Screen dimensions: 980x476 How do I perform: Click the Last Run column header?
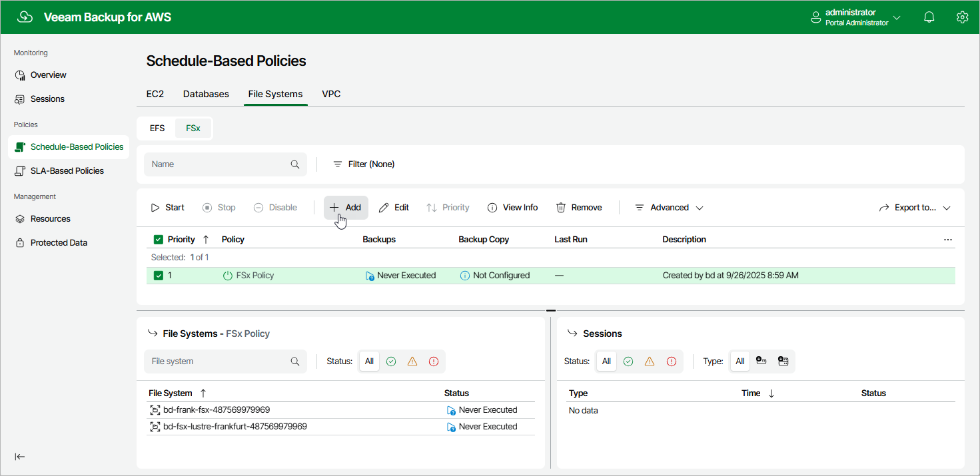click(x=571, y=240)
